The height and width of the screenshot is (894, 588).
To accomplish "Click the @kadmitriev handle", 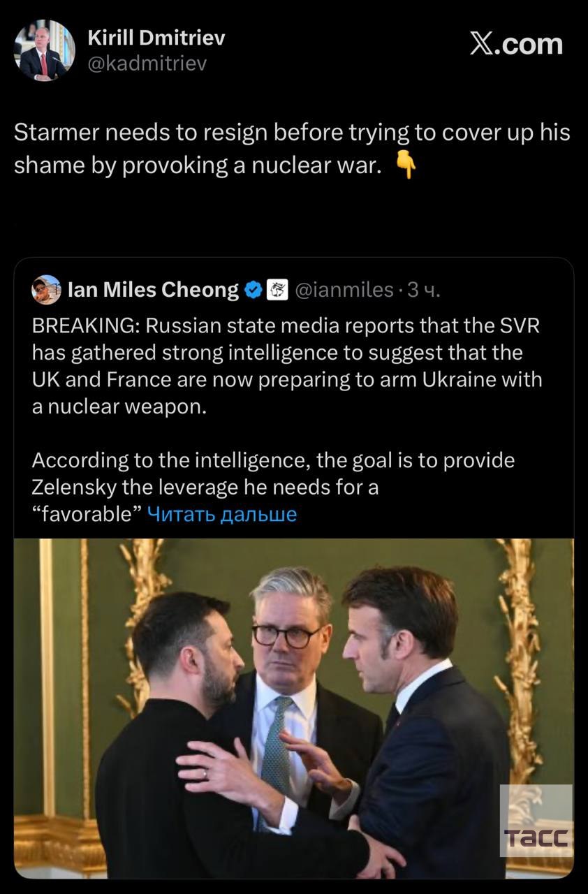I will [147, 64].
